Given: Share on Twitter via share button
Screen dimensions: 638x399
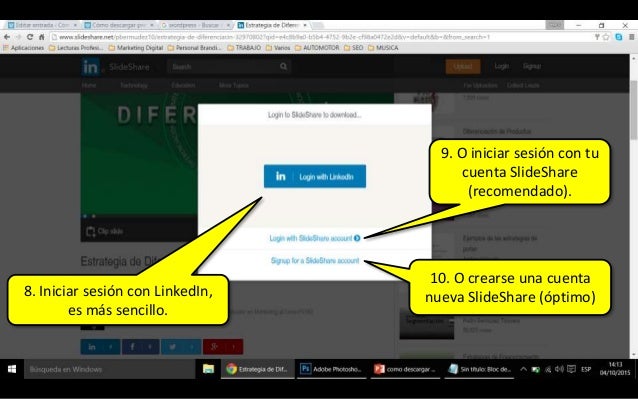Looking at the screenshot, I should point(181,347).
